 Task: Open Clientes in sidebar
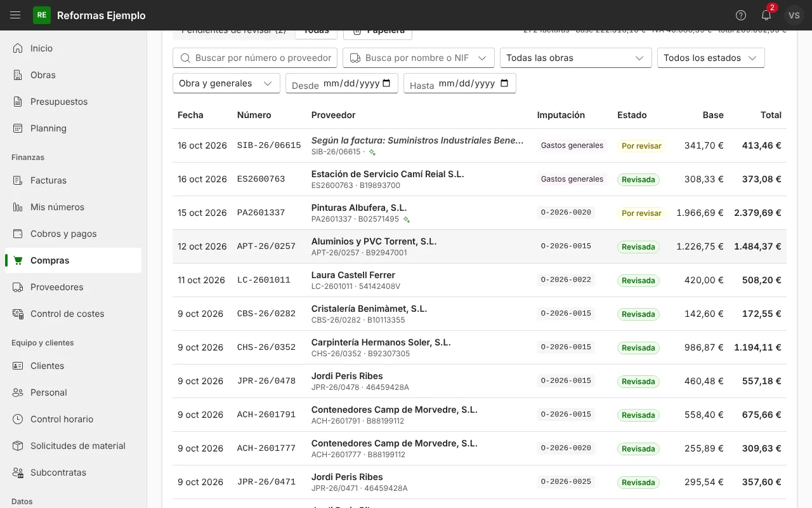73,366
